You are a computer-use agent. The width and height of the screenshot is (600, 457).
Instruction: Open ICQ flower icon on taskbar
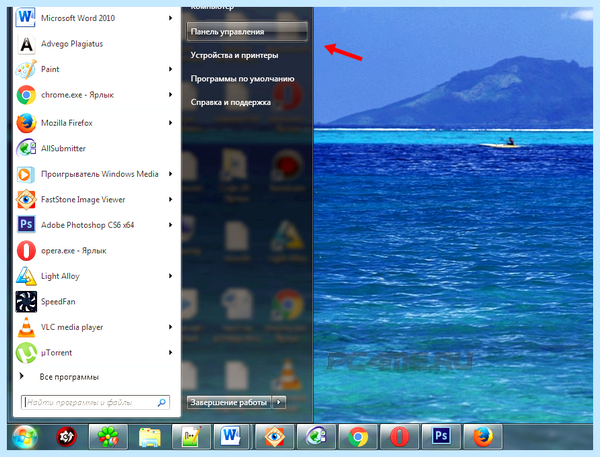pyautogui.click(x=108, y=437)
